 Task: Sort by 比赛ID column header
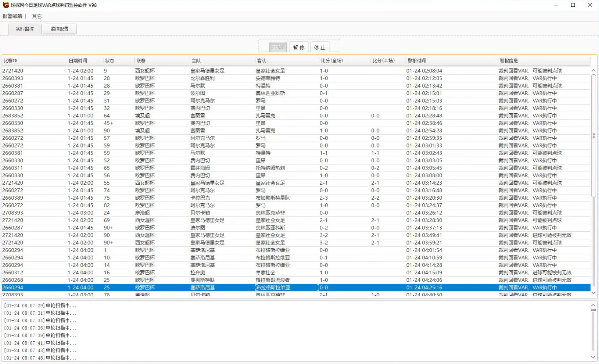34,61
